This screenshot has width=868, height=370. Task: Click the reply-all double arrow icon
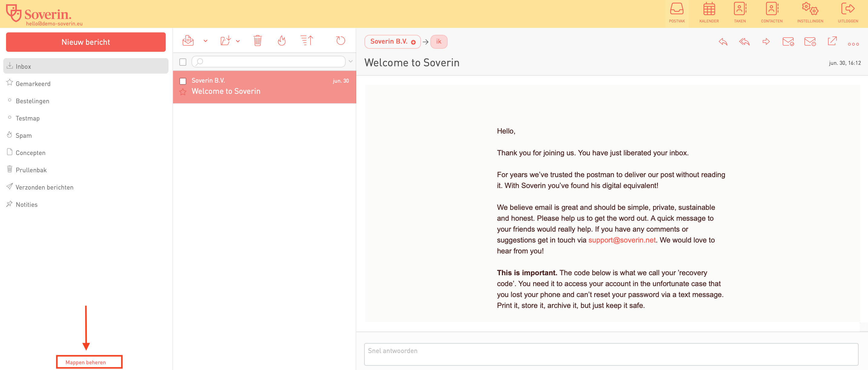coord(744,42)
